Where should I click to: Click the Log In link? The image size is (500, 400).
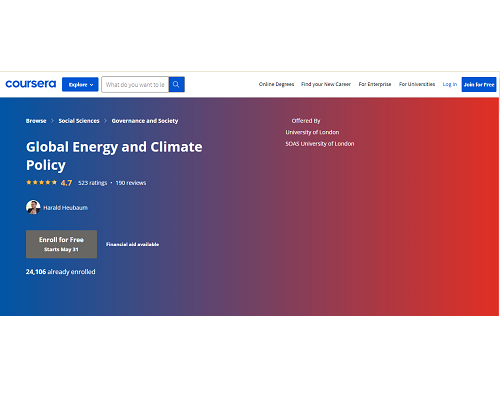(x=450, y=84)
